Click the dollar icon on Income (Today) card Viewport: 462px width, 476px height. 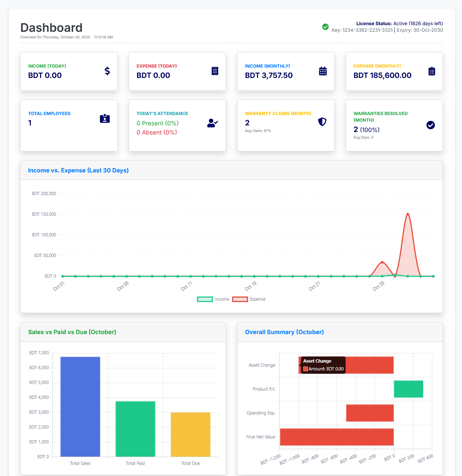tap(107, 71)
